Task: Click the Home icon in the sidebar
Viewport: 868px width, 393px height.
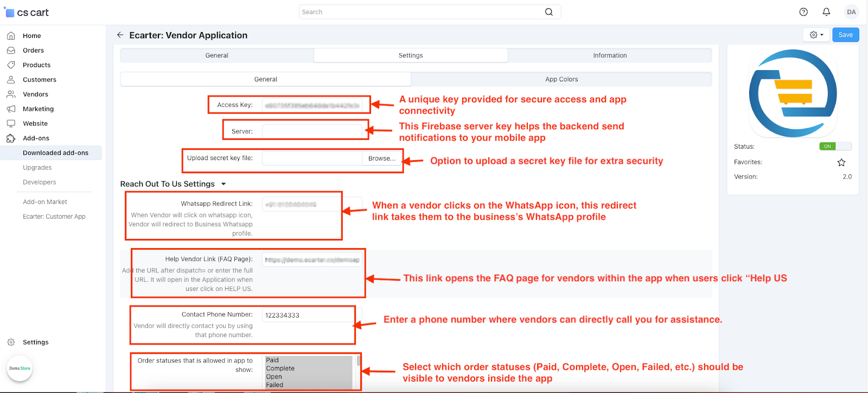Action: 11,36
